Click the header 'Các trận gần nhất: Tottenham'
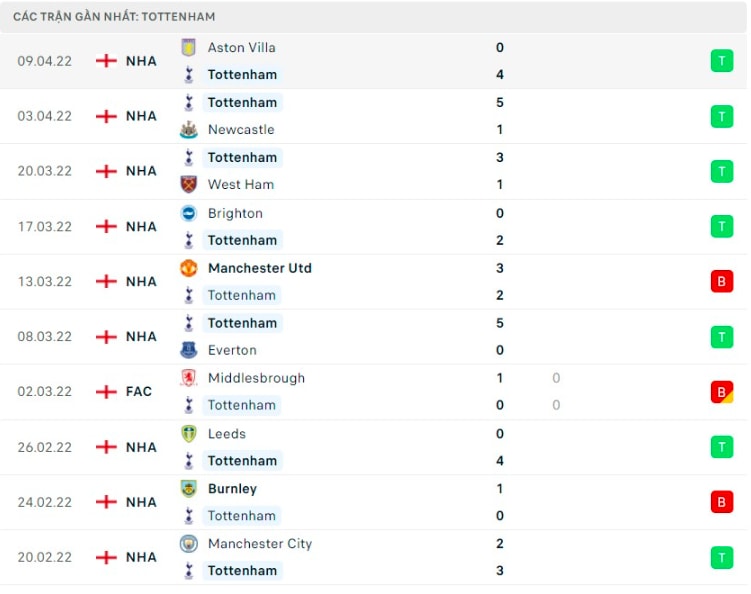The image size is (751, 594). click(114, 17)
